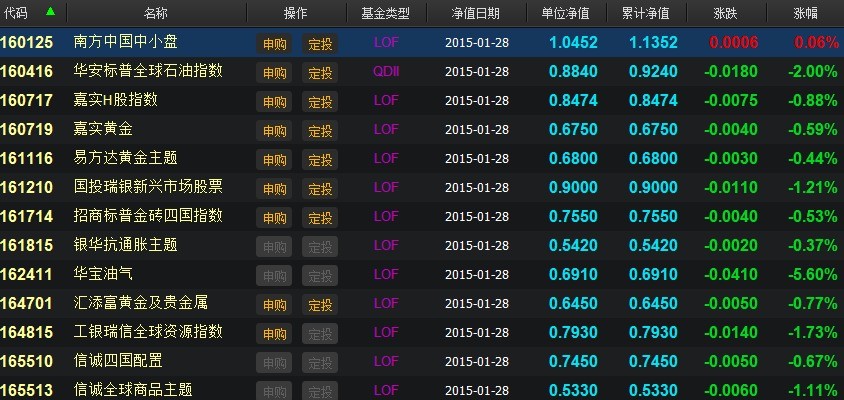Screen dimensions: 844x400
Task: Sort by 净值日期 column header
Action: click(475, 13)
